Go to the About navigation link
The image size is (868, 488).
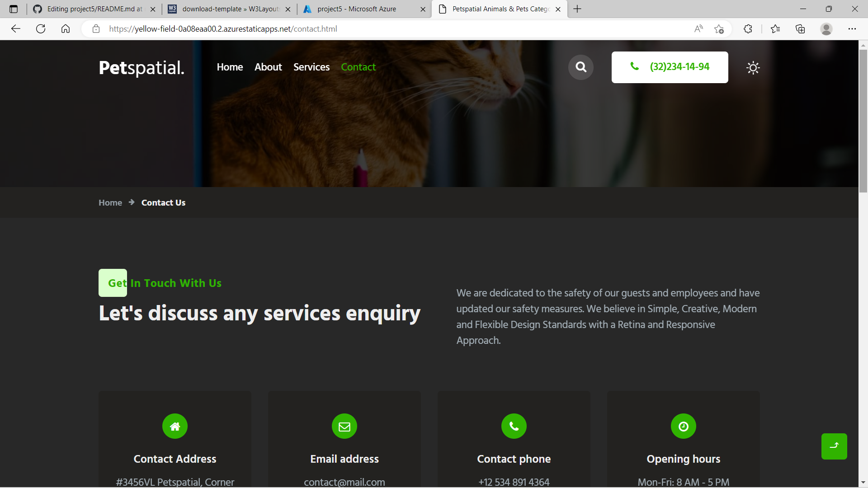click(268, 67)
